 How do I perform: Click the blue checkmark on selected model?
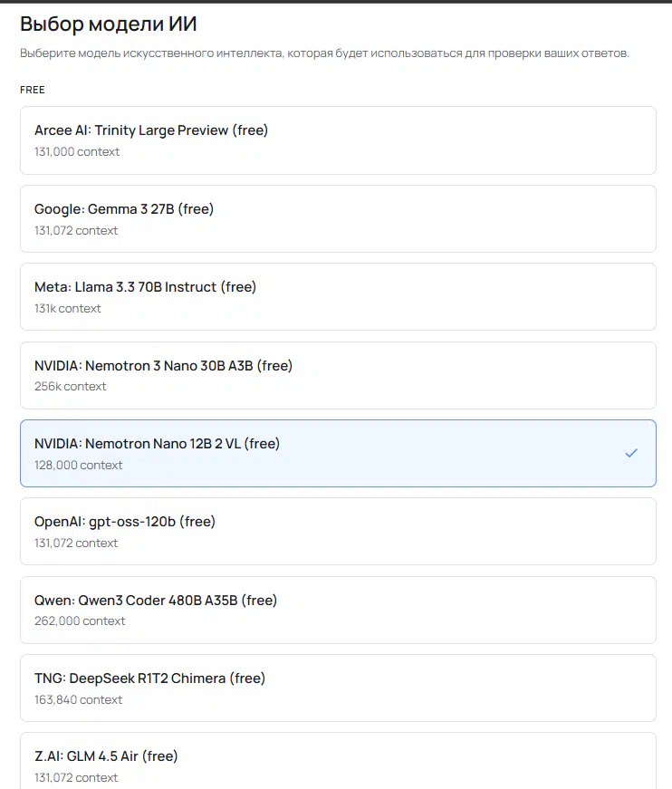[631, 453]
